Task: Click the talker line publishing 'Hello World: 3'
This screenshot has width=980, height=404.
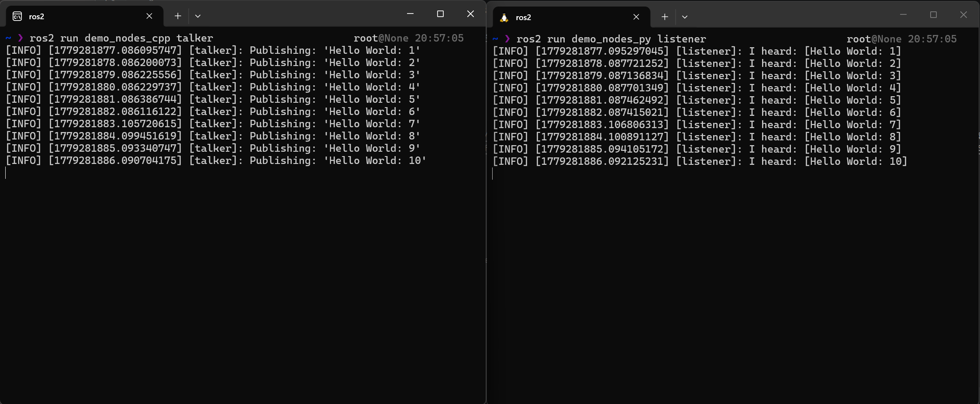Action: [x=213, y=75]
